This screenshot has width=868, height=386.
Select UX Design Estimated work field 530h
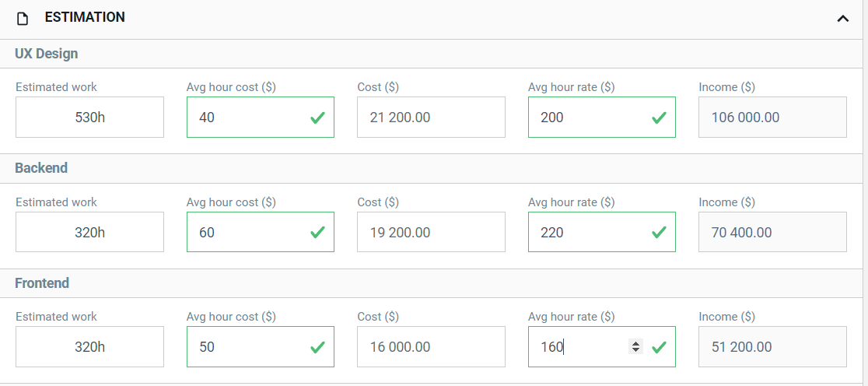(89, 118)
